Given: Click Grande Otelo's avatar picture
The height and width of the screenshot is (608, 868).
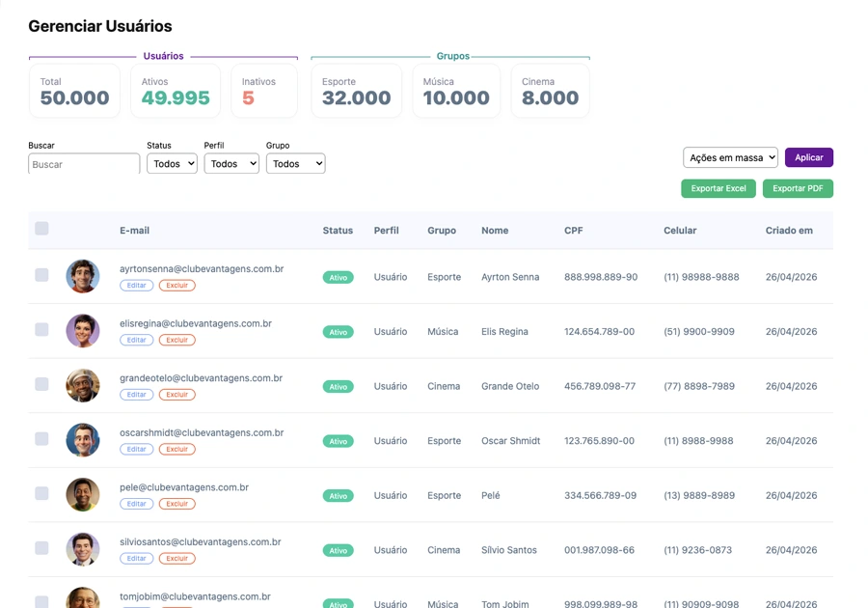Looking at the screenshot, I should 83,385.
